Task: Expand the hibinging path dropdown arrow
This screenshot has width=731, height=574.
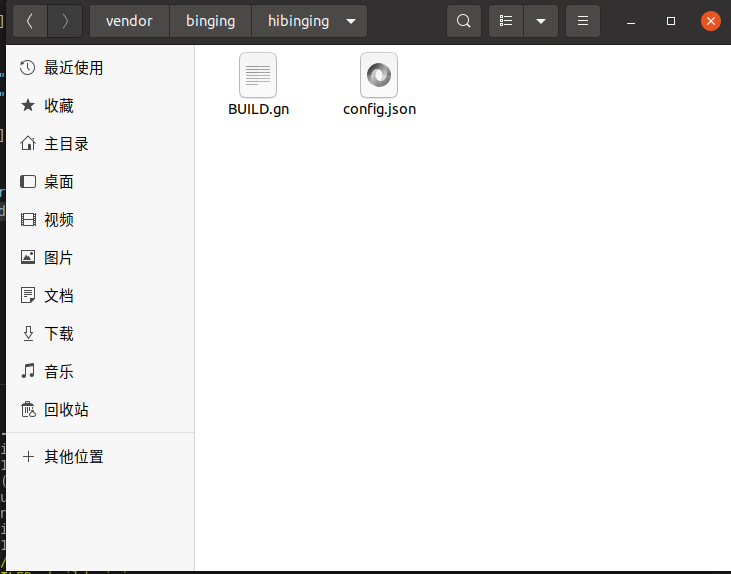Action: tap(350, 21)
